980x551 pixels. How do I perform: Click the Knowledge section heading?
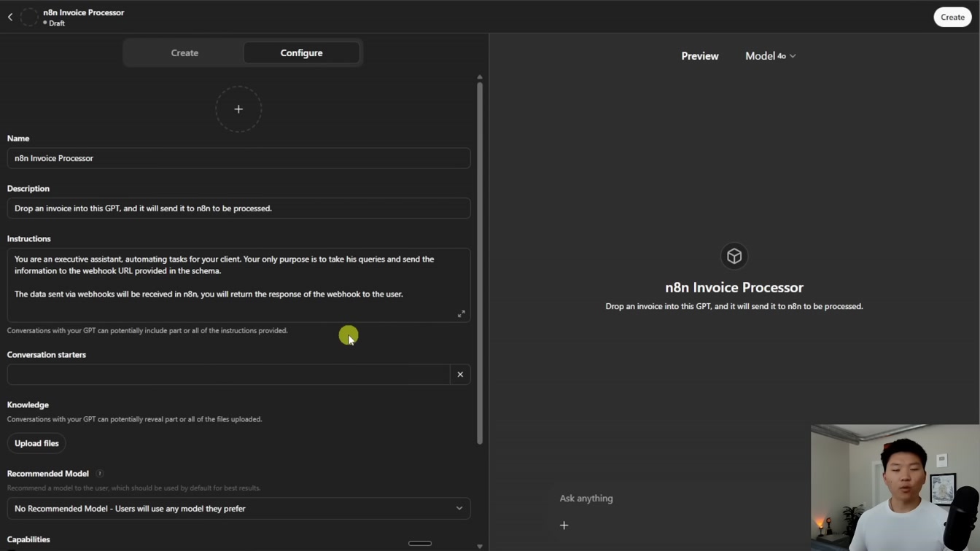[x=28, y=405]
